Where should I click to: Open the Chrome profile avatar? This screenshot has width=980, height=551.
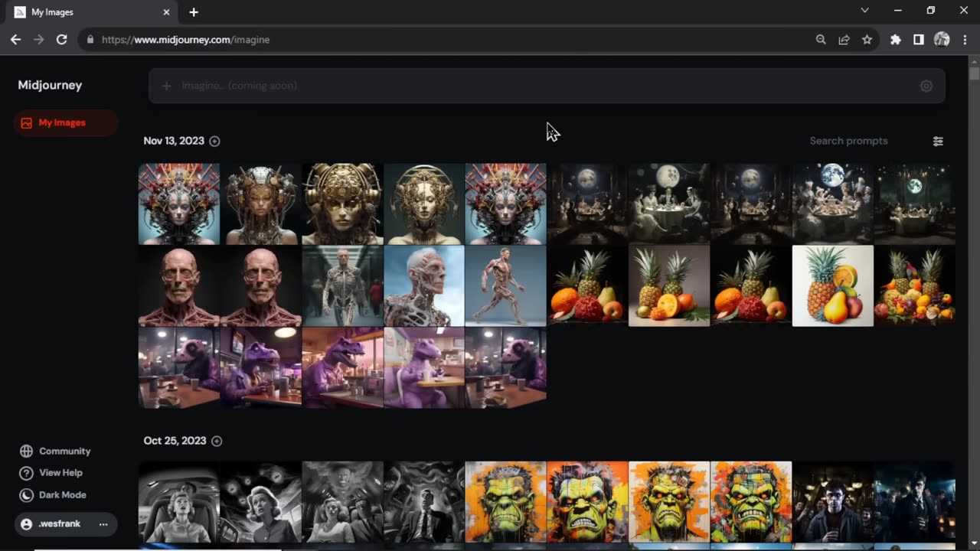pyautogui.click(x=942, y=39)
